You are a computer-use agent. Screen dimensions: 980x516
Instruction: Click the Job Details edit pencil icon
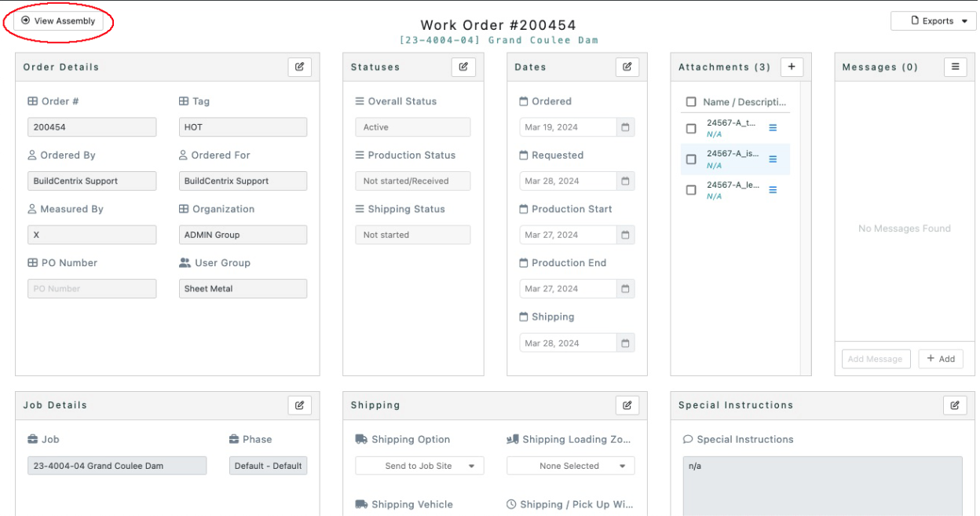299,405
